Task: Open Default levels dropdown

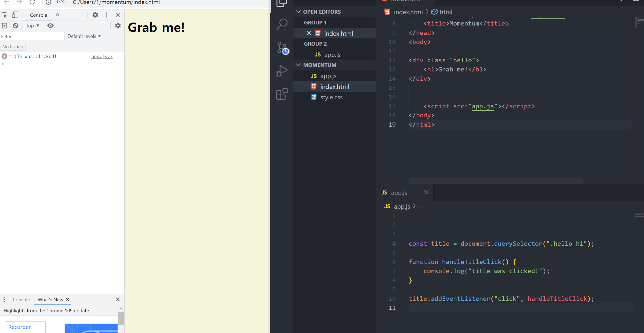Action: pos(84,36)
